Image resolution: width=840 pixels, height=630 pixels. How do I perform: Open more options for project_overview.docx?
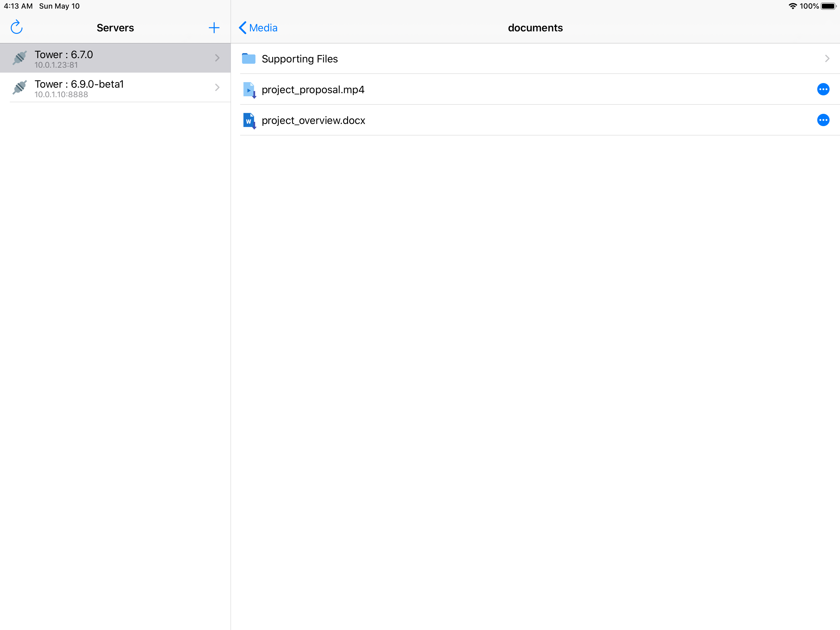click(x=823, y=120)
